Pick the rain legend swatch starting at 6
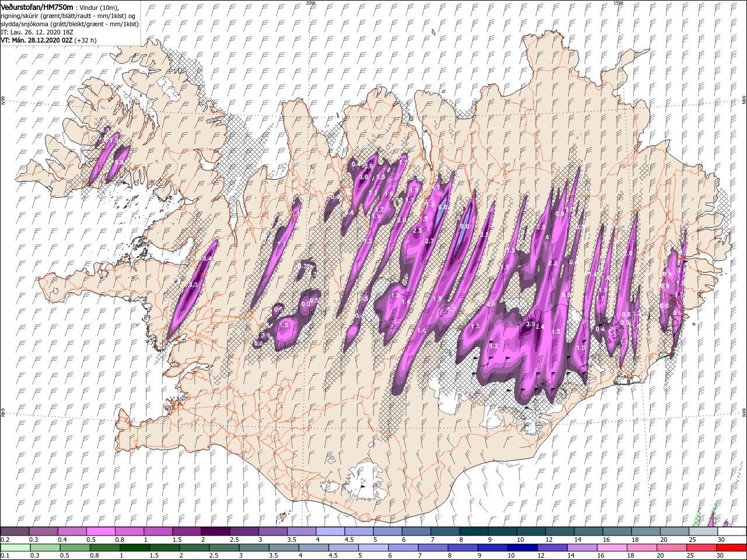Viewport: 747px width, 560px height. coord(403,548)
